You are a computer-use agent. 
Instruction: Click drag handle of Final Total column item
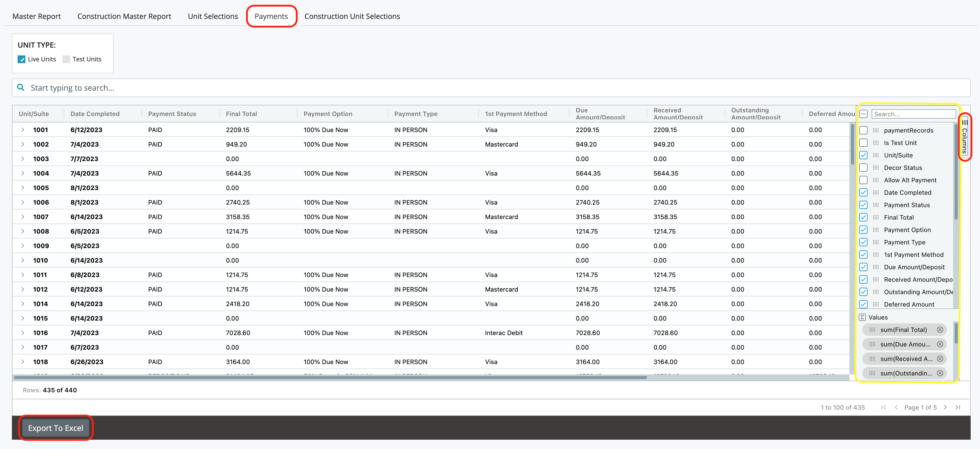click(876, 218)
